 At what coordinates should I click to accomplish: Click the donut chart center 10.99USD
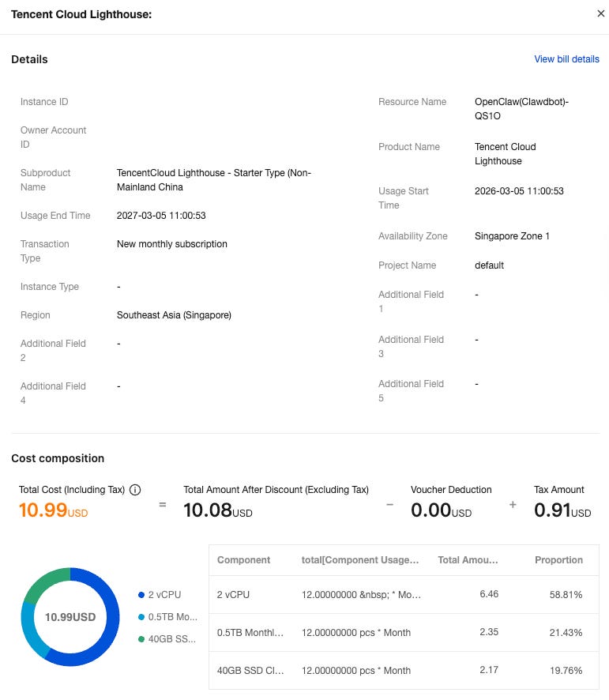[70, 617]
